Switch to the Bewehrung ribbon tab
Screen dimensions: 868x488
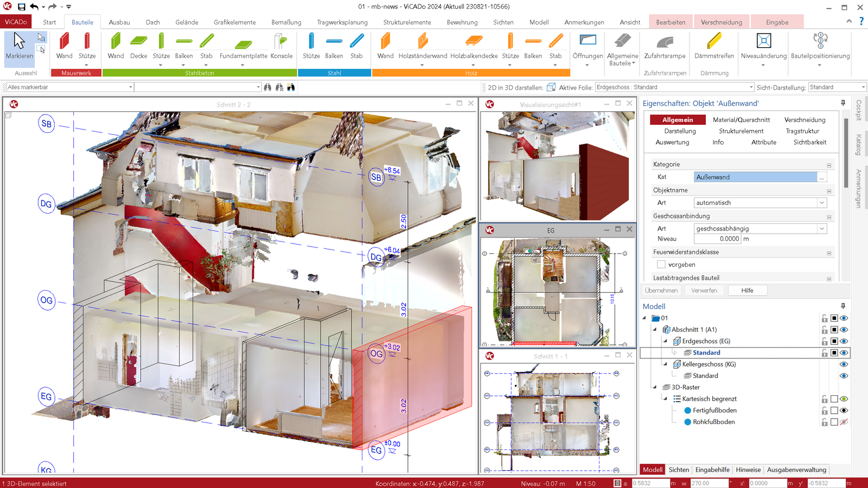[x=462, y=22]
